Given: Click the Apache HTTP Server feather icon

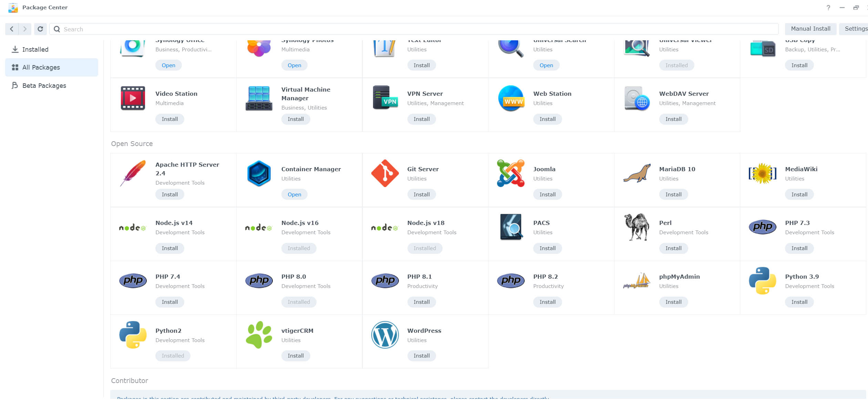Looking at the screenshot, I should click(x=133, y=173).
